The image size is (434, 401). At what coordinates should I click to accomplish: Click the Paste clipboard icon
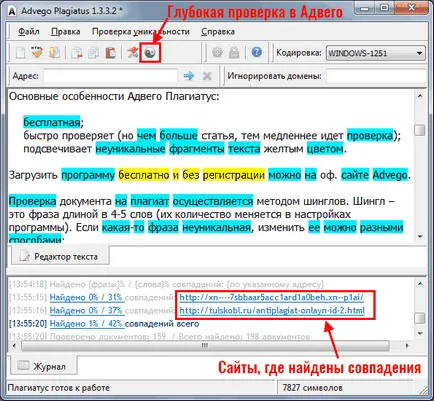110,53
